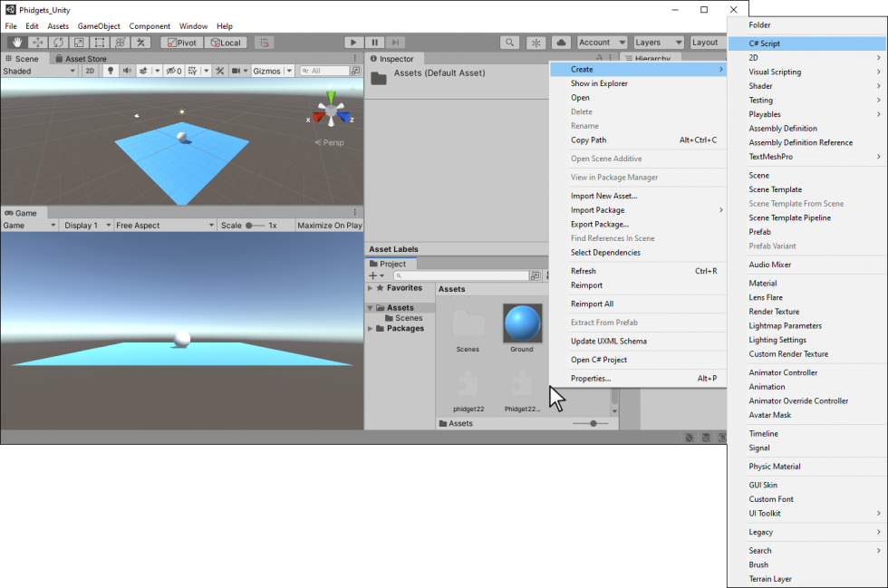Select the Move tool
The image size is (888, 588).
pos(38,43)
